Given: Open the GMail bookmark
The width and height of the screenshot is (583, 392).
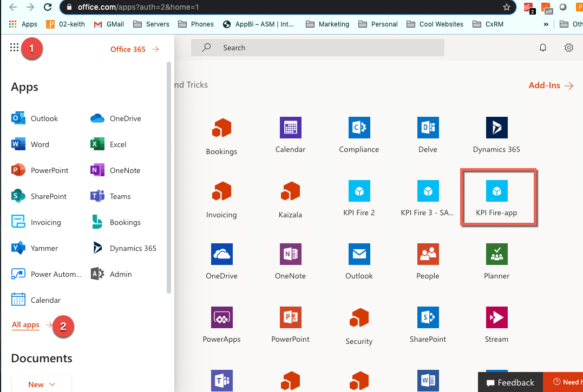Looking at the screenshot, I should pyautogui.click(x=109, y=24).
